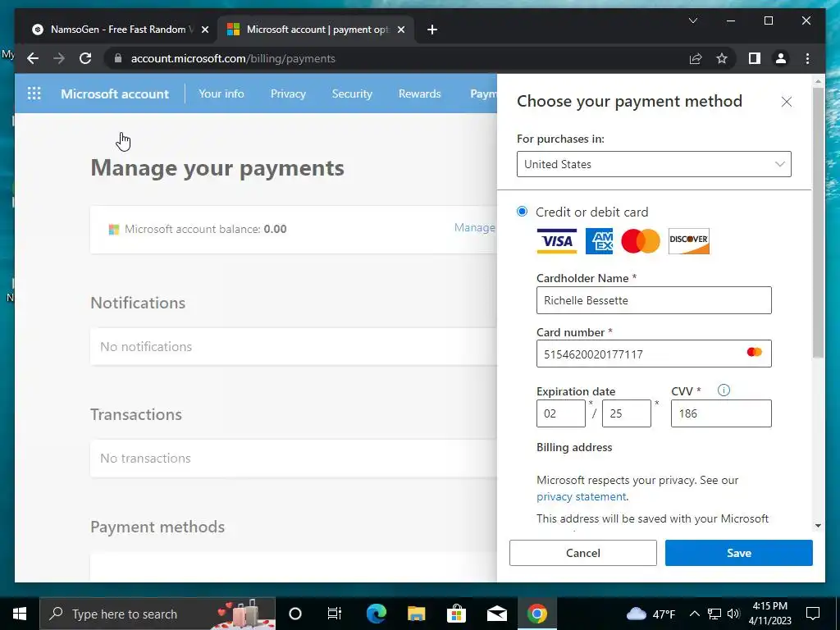This screenshot has height=630, width=840.
Task: View site lock security info
Action: click(118, 58)
